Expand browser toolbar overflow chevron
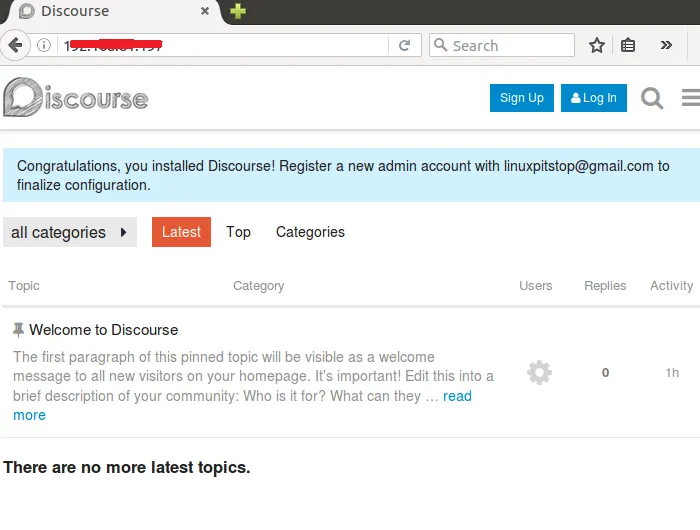Image resolution: width=700 pixels, height=530 pixels. point(667,45)
